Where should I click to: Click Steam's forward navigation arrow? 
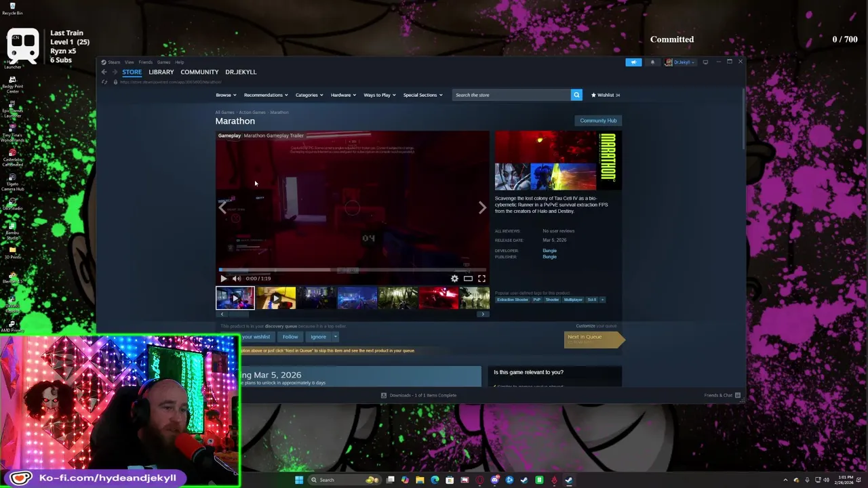tap(115, 72)
